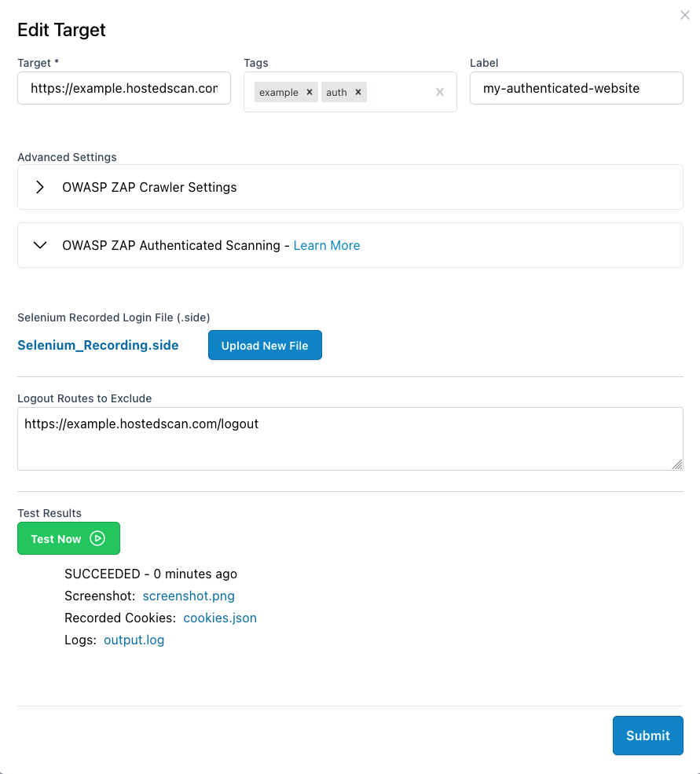Viewport: 700px width, 774px height.
Task: Click the chevron beside OWASP ZAP Crawler Settings
Action: point(39,187)
